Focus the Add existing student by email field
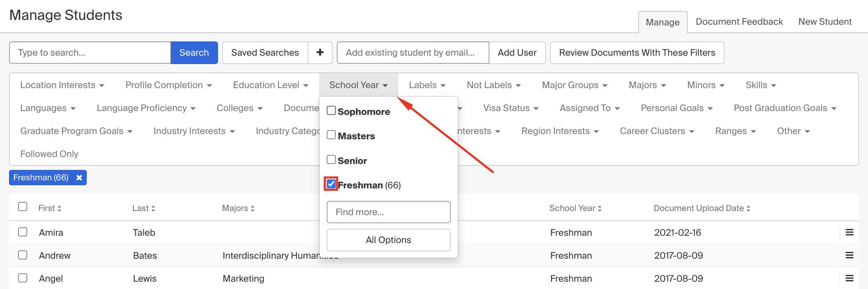This screenshot has height=289, width=868. click(413, 53)
